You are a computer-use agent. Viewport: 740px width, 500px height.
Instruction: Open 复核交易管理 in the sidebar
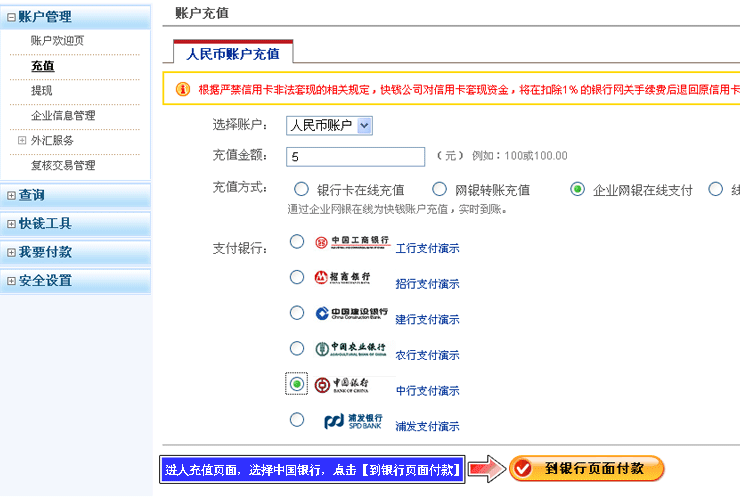point(63,165)
